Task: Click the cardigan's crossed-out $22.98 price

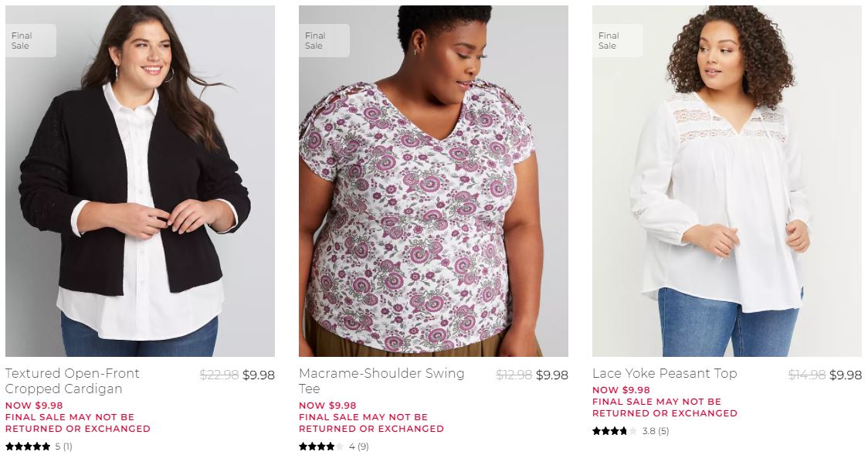Action: [219, 375]
